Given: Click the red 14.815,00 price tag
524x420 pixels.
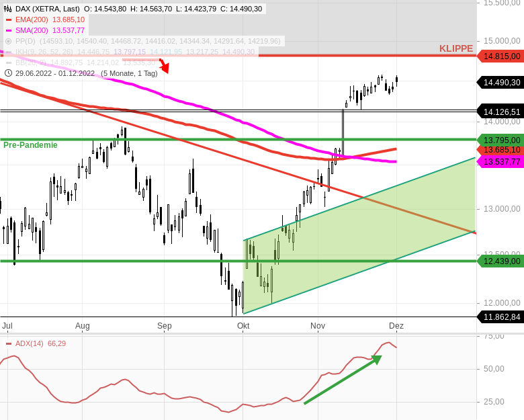Looking at the screenshot, I should 500,56.
